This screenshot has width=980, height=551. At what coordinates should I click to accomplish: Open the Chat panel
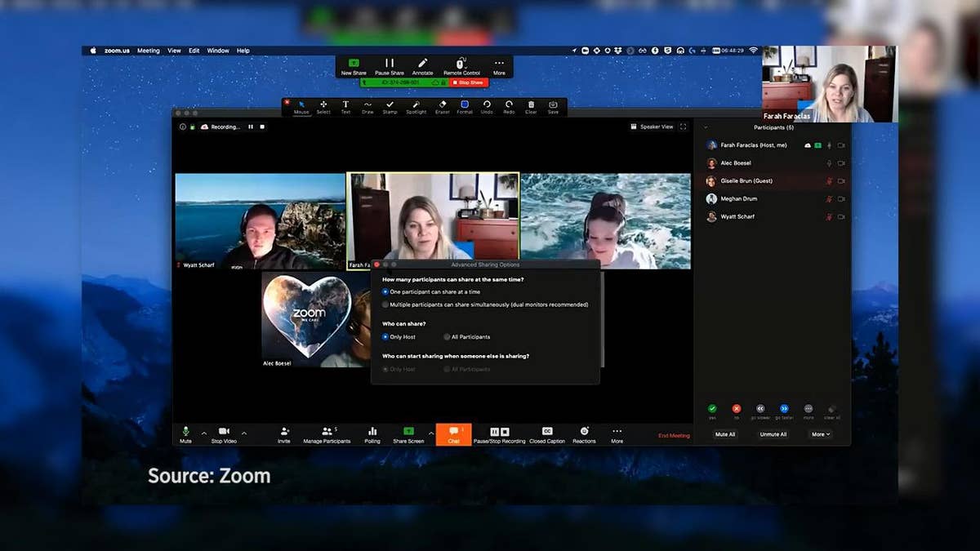(x=453, y=433)
